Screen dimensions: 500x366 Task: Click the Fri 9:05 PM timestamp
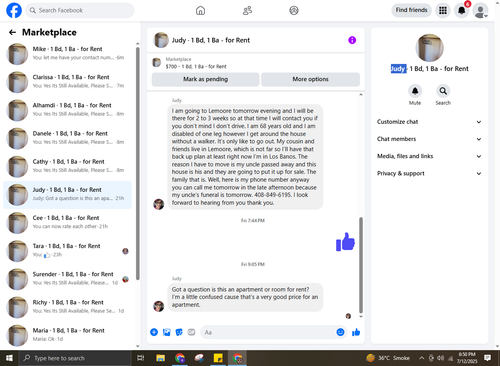coord(253,264)
